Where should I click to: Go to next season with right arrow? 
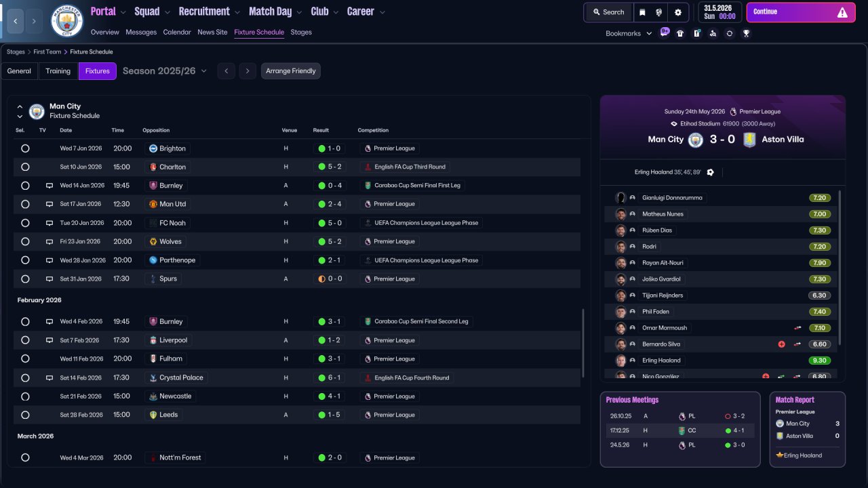(248, 71)
